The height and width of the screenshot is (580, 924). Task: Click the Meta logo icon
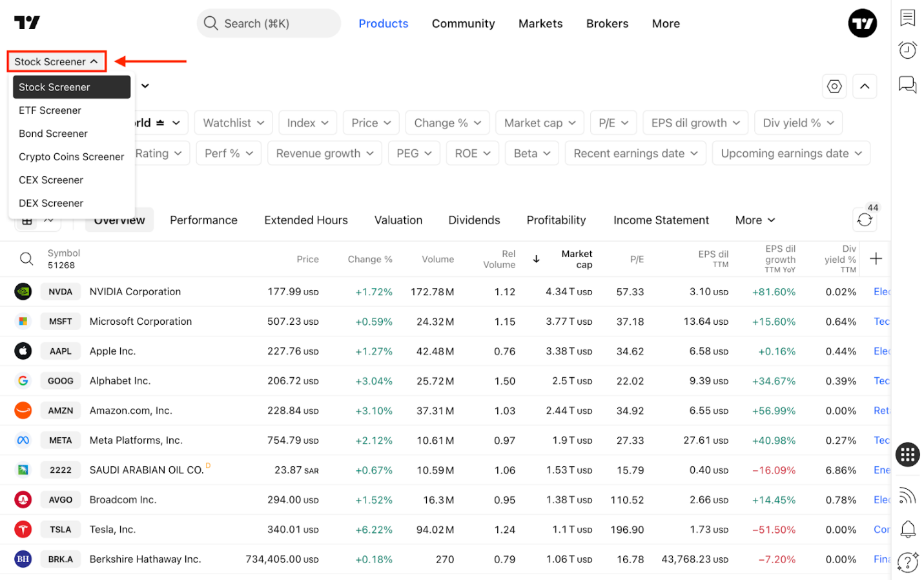coord(23,440)
